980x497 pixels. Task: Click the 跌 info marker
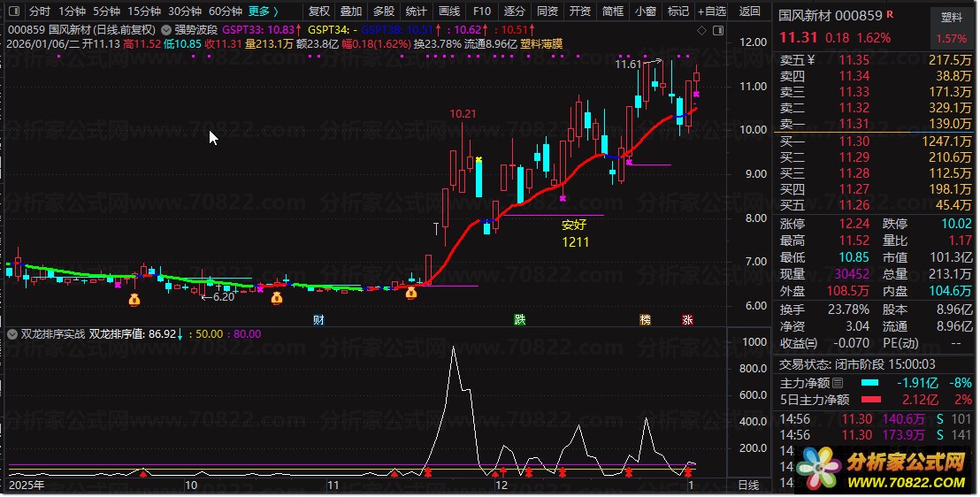coord(519,320)
